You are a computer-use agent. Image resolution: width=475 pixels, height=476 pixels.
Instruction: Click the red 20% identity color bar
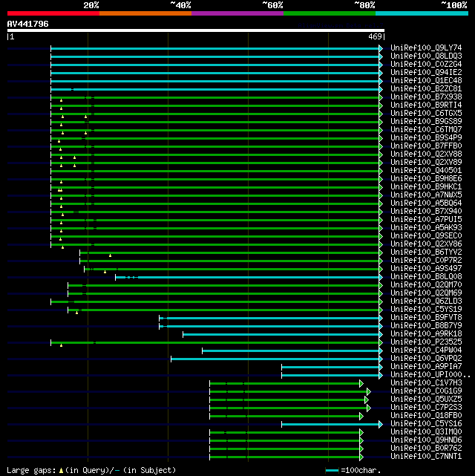pyautogui.click(x=53, y=13)
